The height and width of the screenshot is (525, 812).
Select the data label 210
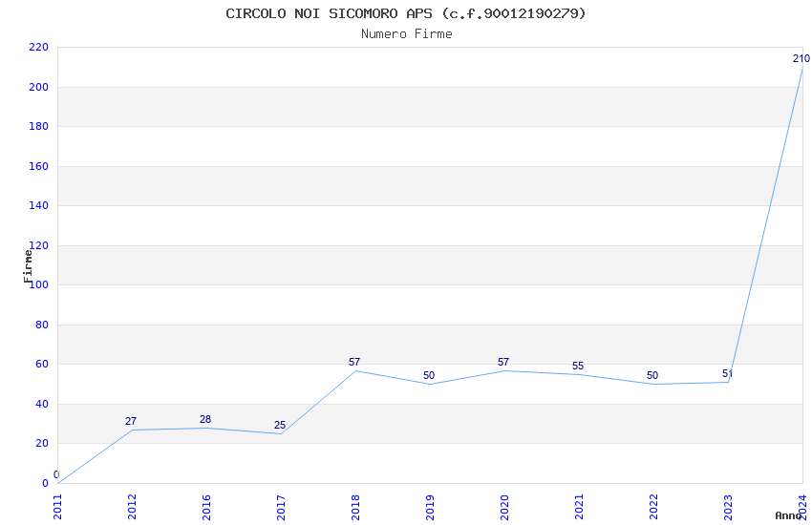coord(801,58)
